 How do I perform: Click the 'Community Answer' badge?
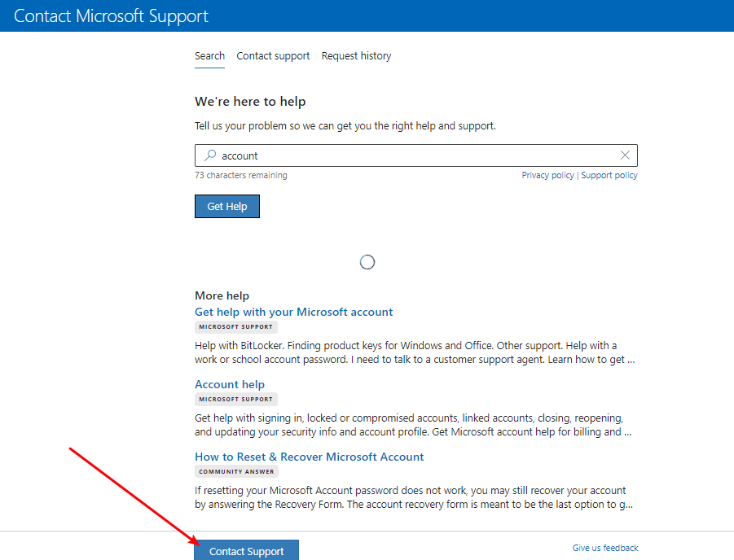point(236,471)
